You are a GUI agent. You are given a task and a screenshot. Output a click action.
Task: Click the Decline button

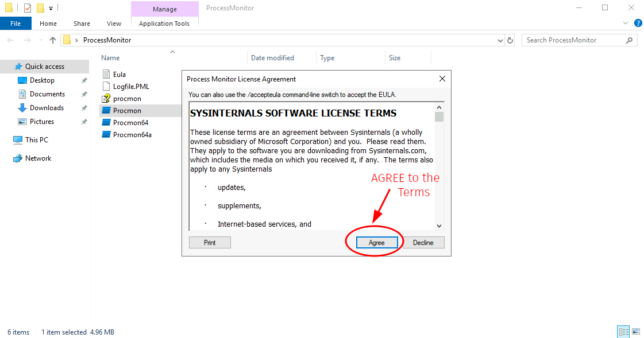(x=423, y=243)
